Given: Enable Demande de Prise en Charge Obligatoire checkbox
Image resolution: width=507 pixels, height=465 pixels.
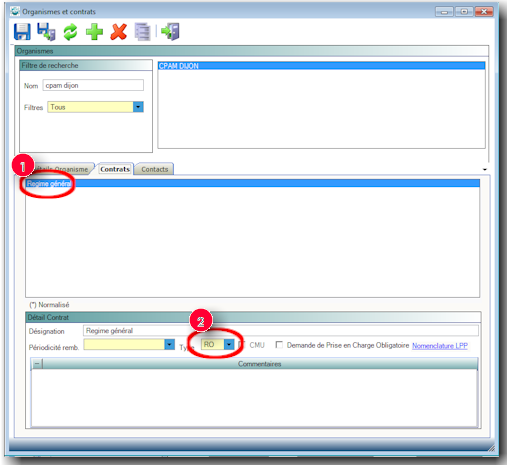Looking at the screenshot, I should tap(279, 345).
